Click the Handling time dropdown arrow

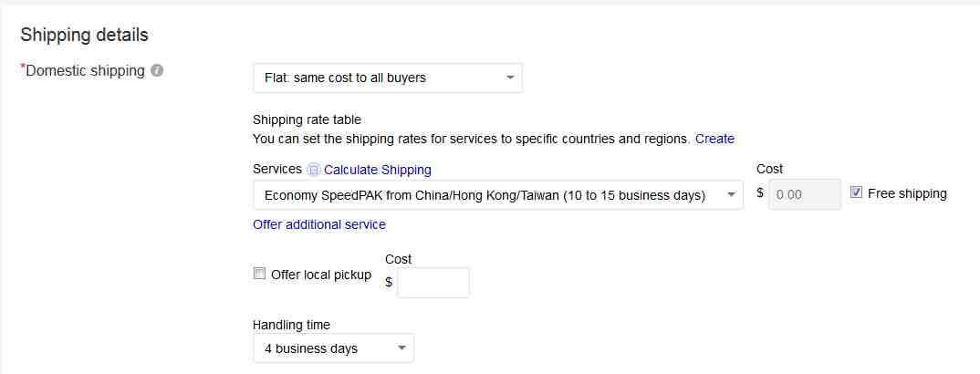tap(401, 348)
